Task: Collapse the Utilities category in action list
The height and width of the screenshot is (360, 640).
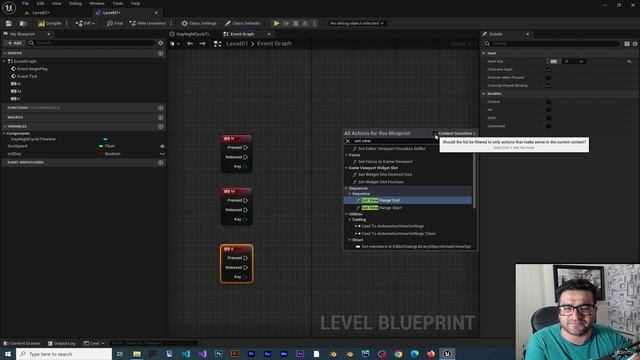Action: (347, 214)
